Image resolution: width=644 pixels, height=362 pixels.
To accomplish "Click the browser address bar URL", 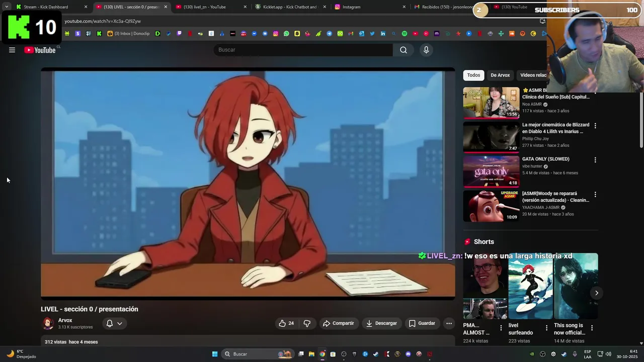I will pos(103,21).
